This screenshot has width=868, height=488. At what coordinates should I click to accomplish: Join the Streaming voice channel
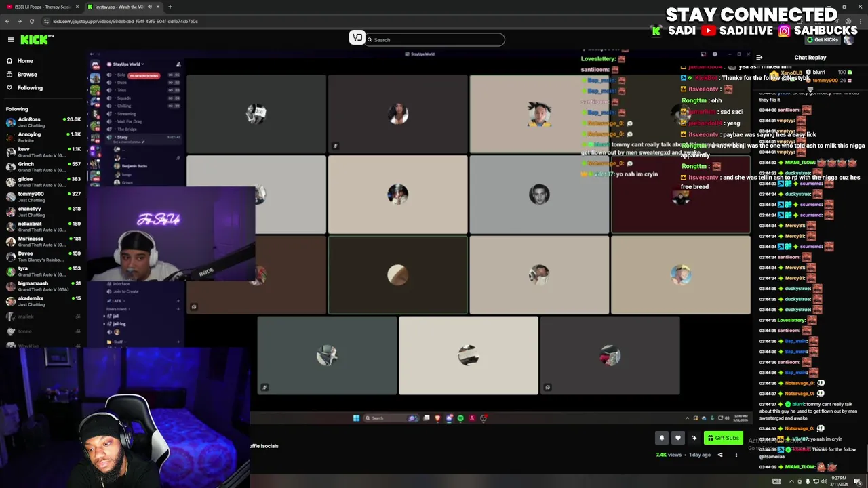(x=126, y=114)
